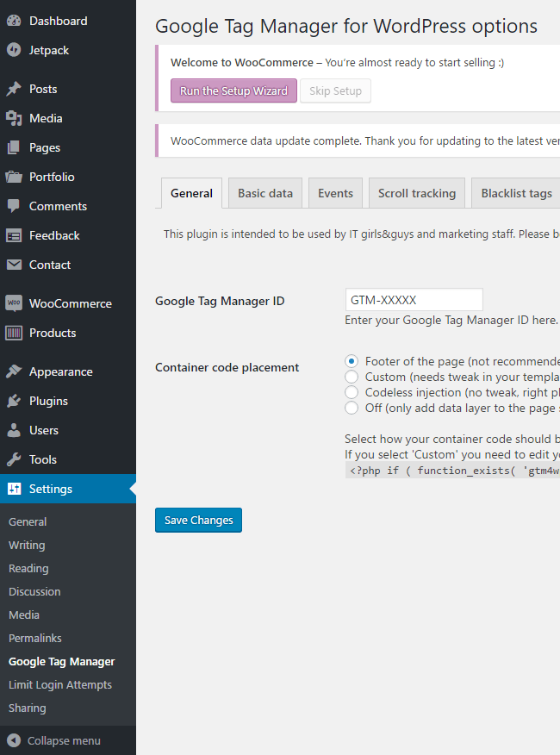Switch to the General tab

click(x=191, y=193)
